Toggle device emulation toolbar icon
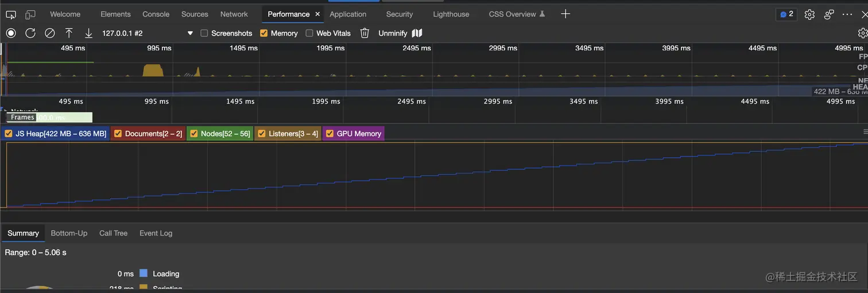The image size is (868, 293). (30, 14)
